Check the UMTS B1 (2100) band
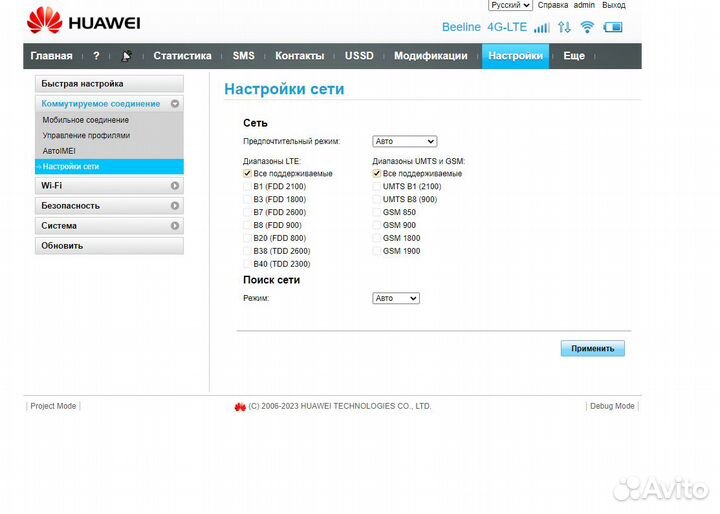 click(377, 186)
